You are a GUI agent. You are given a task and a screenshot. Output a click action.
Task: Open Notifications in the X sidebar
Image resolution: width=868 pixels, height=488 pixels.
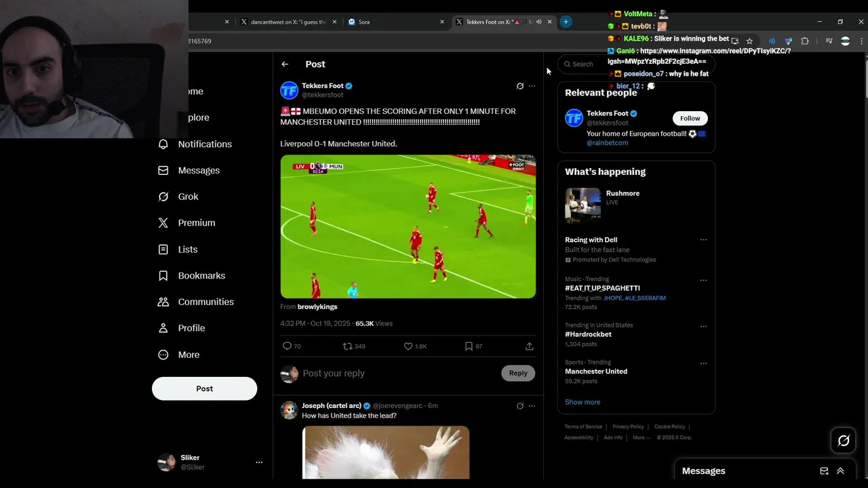[195, 144]
